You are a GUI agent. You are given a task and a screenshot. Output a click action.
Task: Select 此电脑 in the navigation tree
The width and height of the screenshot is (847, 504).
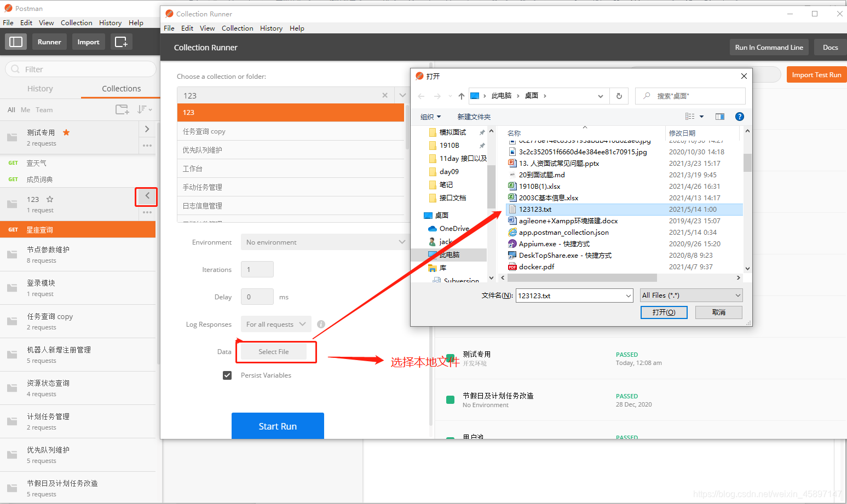click(449, 254)
